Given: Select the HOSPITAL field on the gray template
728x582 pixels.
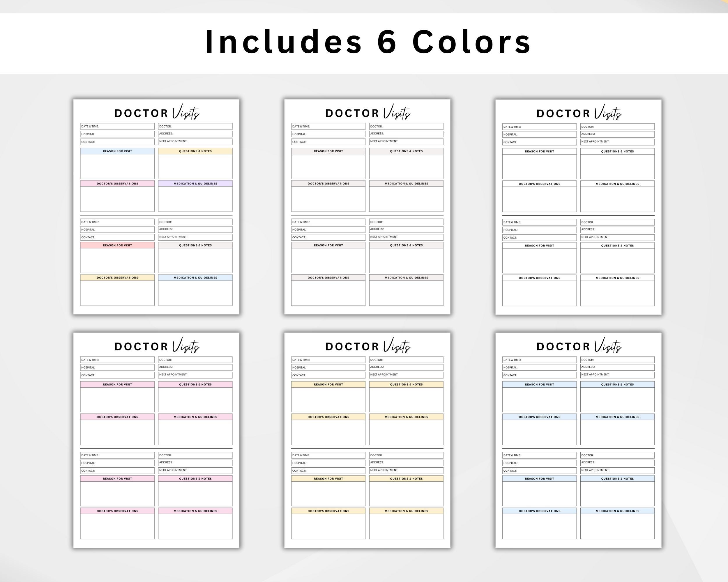Looking at the screenshot, I should [328, 134].
